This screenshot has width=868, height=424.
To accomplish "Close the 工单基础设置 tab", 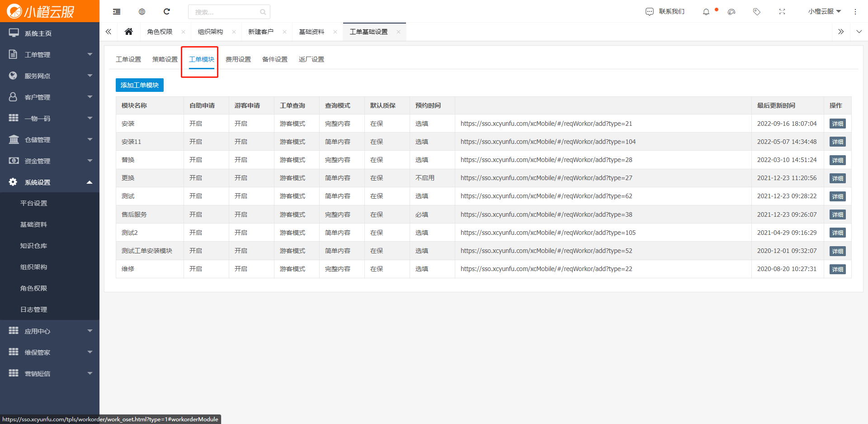I will [x=398, y=32].
